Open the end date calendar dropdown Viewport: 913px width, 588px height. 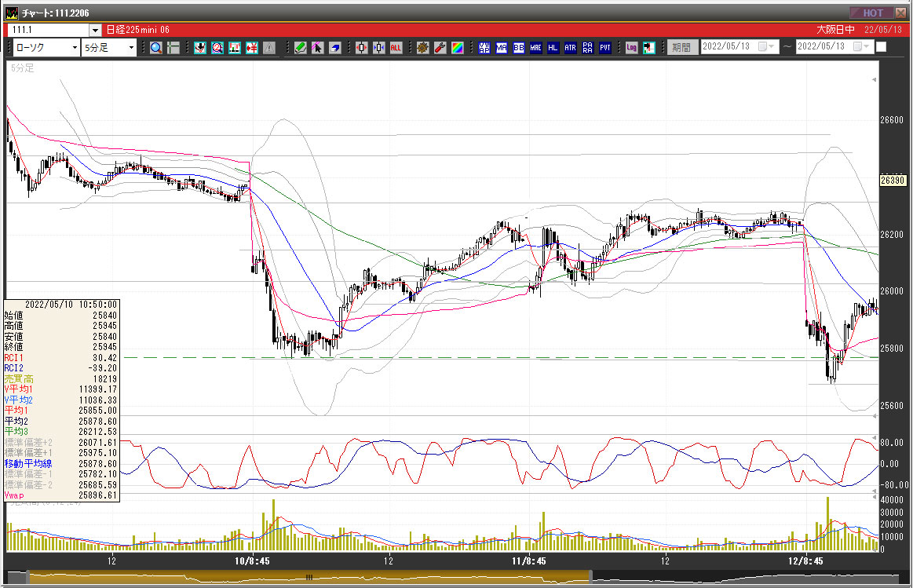tap(861, 46)
